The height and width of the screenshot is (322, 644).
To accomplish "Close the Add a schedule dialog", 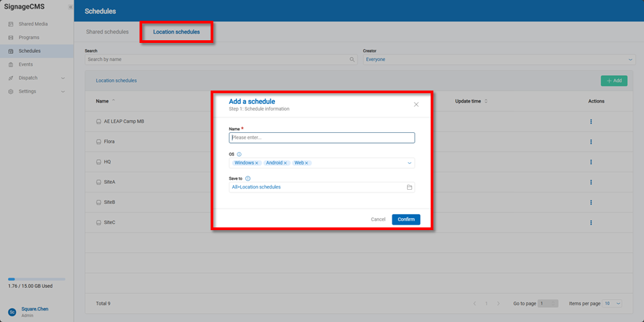I will coord(416,105).
